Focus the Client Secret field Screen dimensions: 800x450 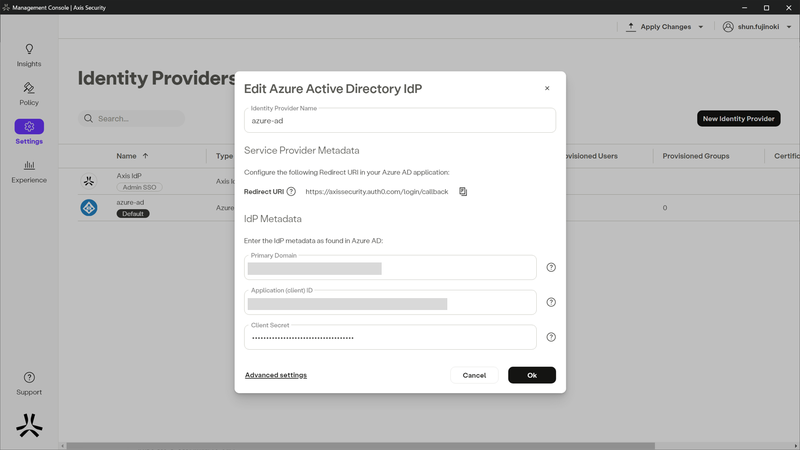[x=390, y=337]
